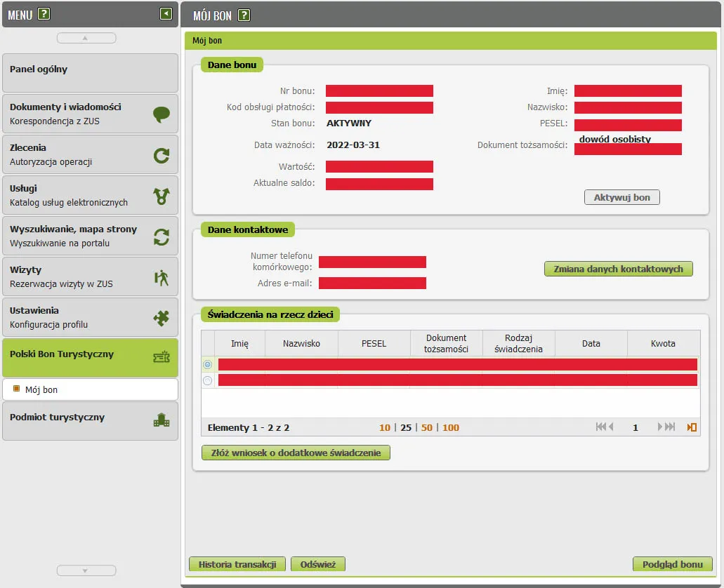Select the first child benefit row radio button
This screenshot has width=724, height=588.
point(207,365)
